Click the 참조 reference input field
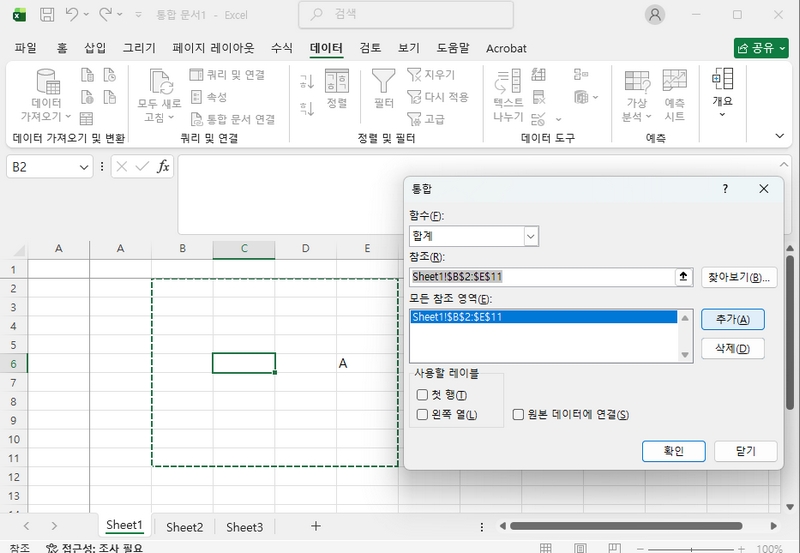 pyautogui.click(x=542, y=277)
